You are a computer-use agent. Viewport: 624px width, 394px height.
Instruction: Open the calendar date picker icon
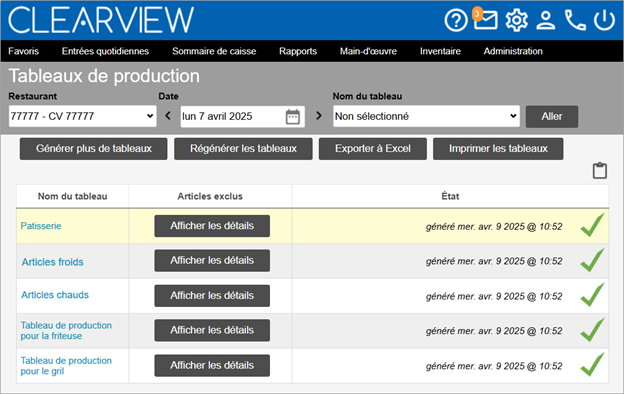point(292,117)
